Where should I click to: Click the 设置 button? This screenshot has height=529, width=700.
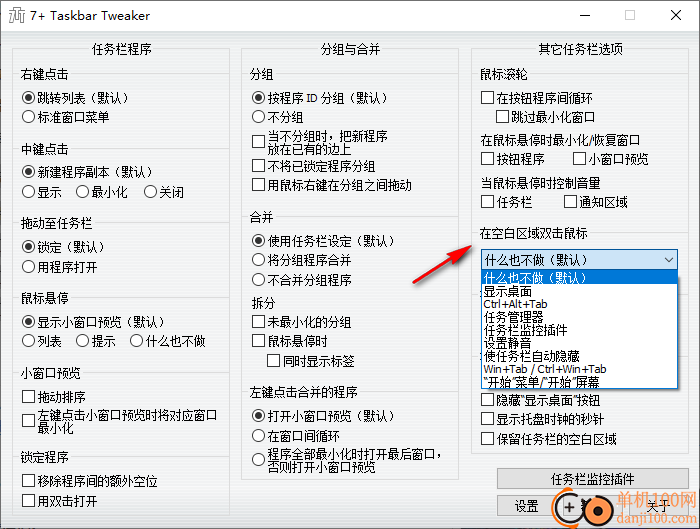click(x=527, y=506)
